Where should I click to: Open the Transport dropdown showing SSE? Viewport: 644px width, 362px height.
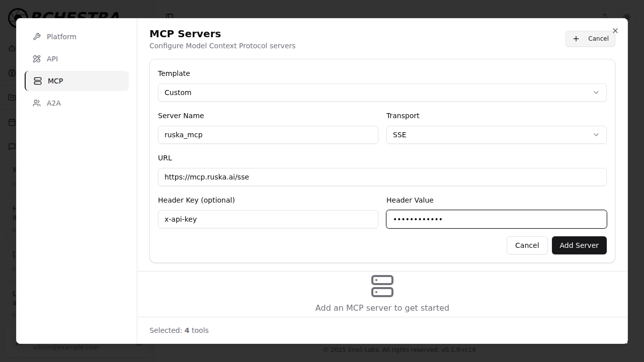497,135
